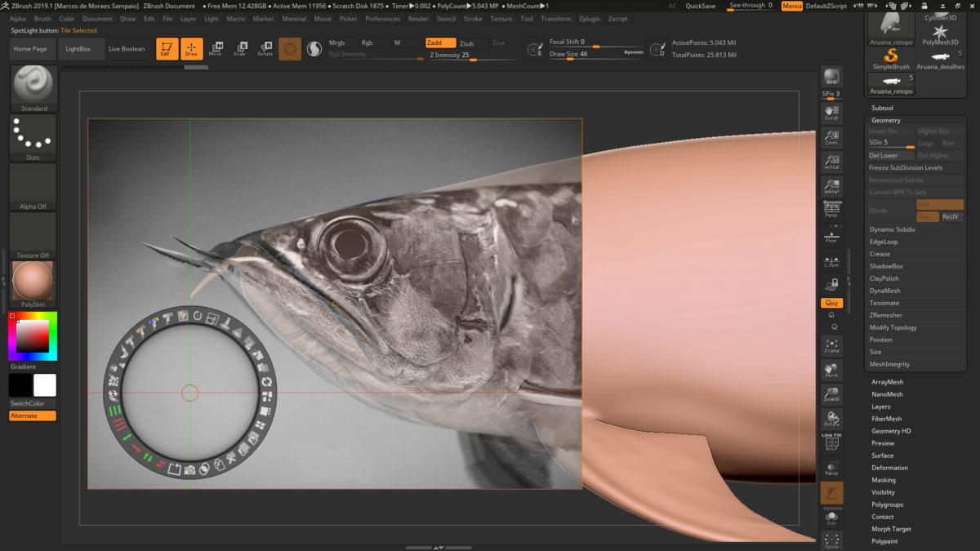Expand the Deformation section
The image size is (980, 551).
(x=889, y=468)
